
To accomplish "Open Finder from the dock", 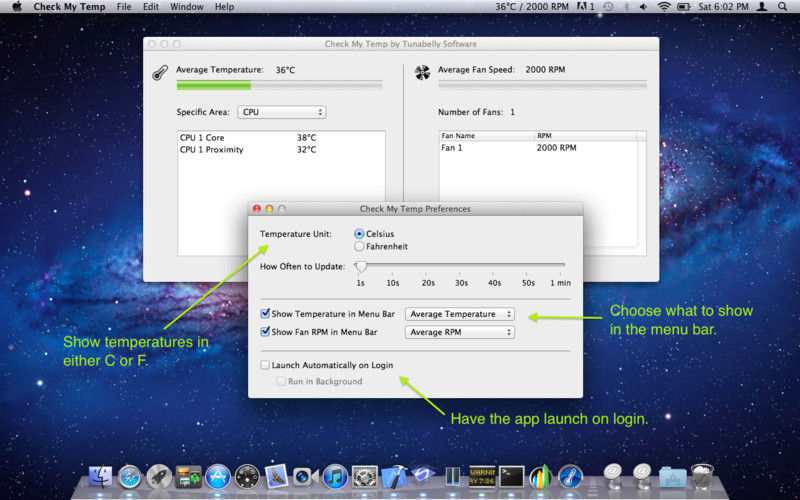I will [101, 477].
